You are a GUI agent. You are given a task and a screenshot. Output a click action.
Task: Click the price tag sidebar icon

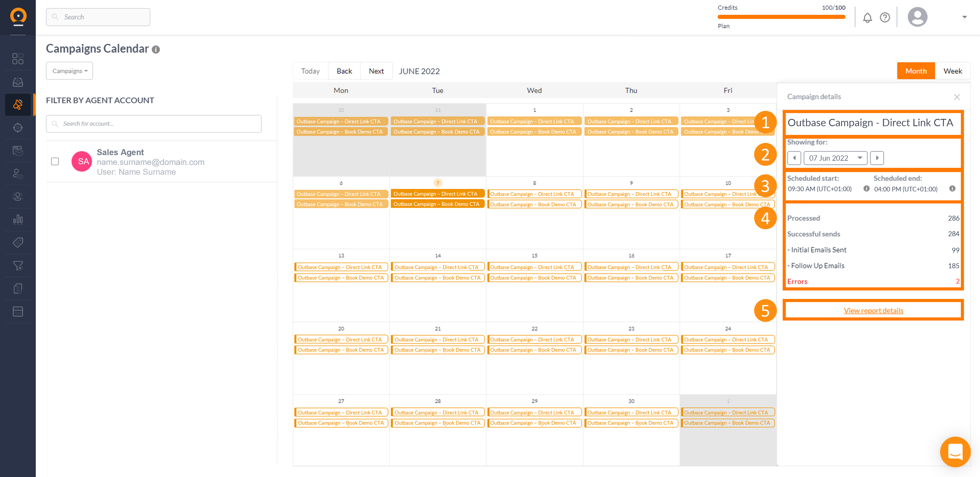coord(18,242)
